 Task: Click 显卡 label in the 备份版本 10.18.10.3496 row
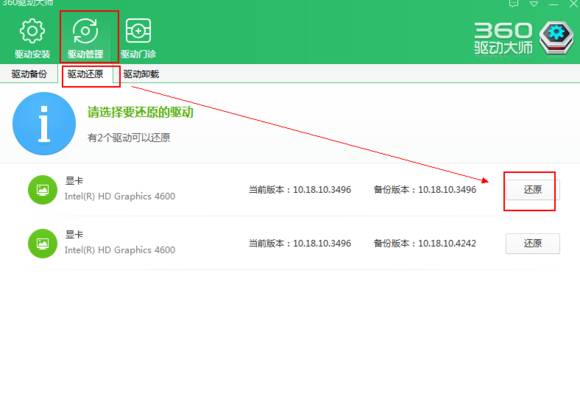point(74,181)
